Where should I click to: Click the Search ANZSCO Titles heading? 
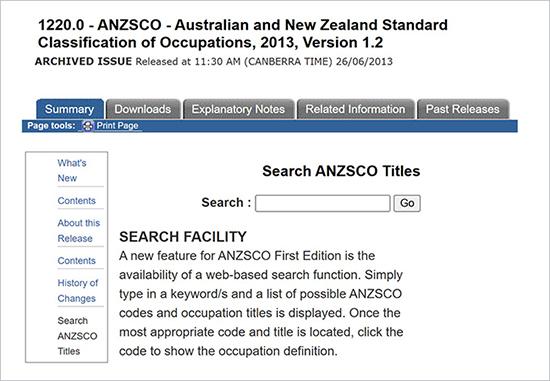(341, 171)
